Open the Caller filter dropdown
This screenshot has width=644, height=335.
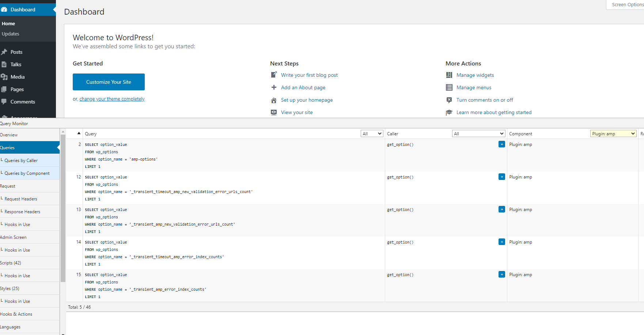478,133
